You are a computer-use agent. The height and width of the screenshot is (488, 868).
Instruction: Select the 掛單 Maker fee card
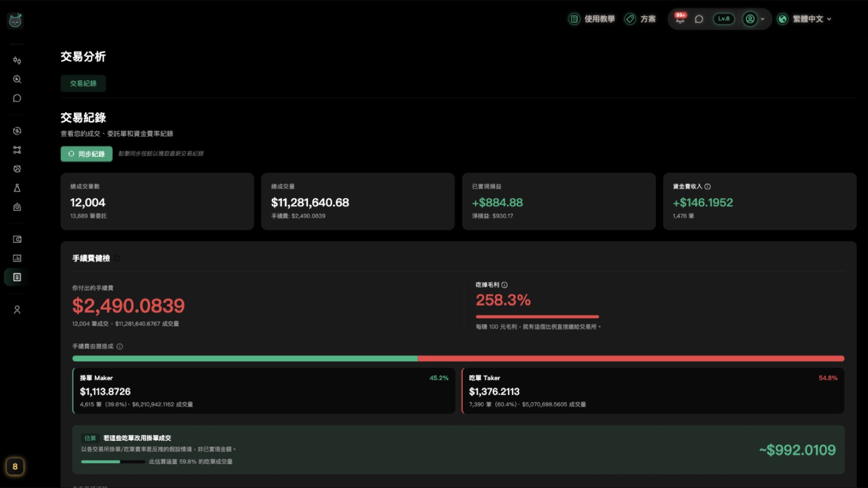264,391
